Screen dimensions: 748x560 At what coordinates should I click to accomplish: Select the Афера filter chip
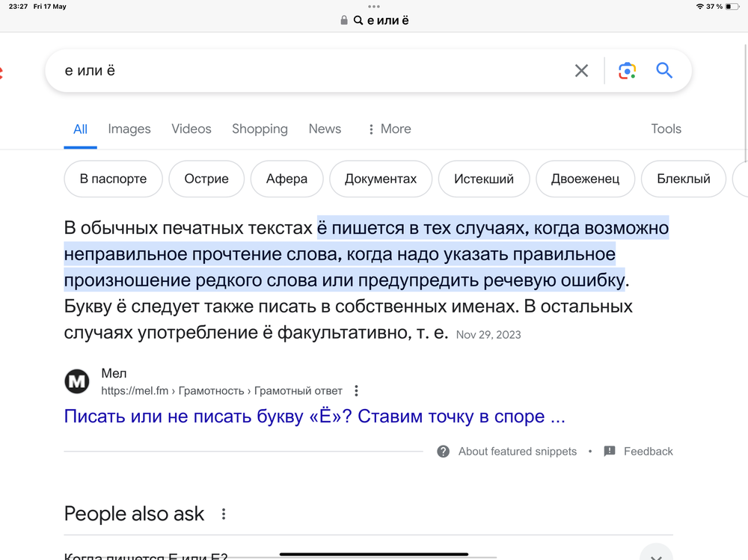click(286, 179)
